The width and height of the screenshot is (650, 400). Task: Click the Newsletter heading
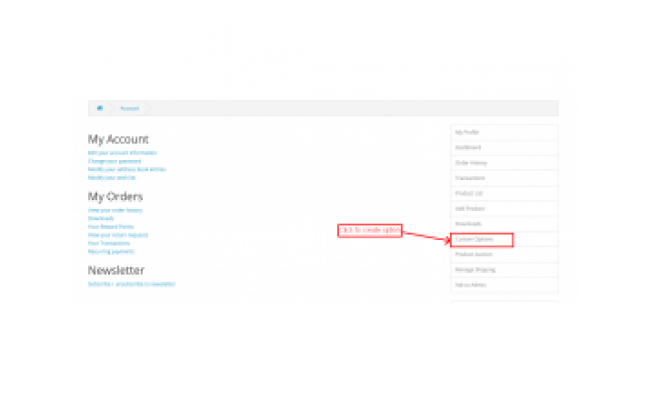click(116, 270)
